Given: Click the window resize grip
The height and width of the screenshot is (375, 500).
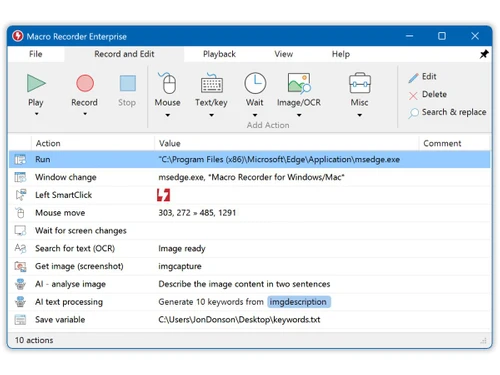Looking at the screenshot, I should tap(483, 341).
